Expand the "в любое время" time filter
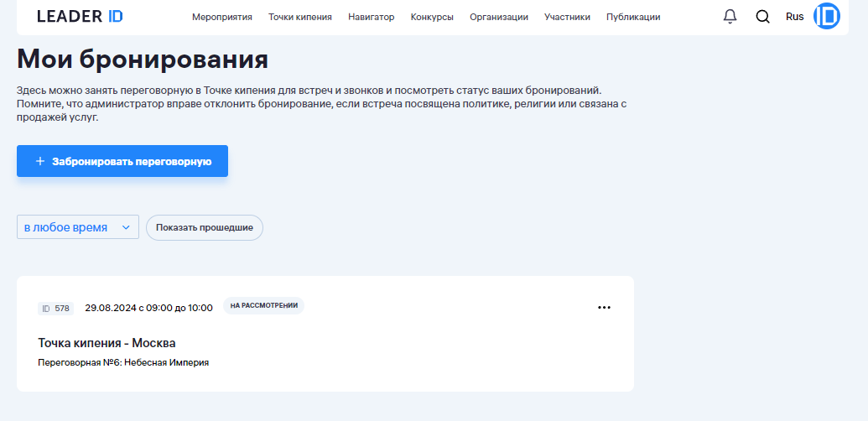Viewport: 868px width, 421px height. coord(77,227)
